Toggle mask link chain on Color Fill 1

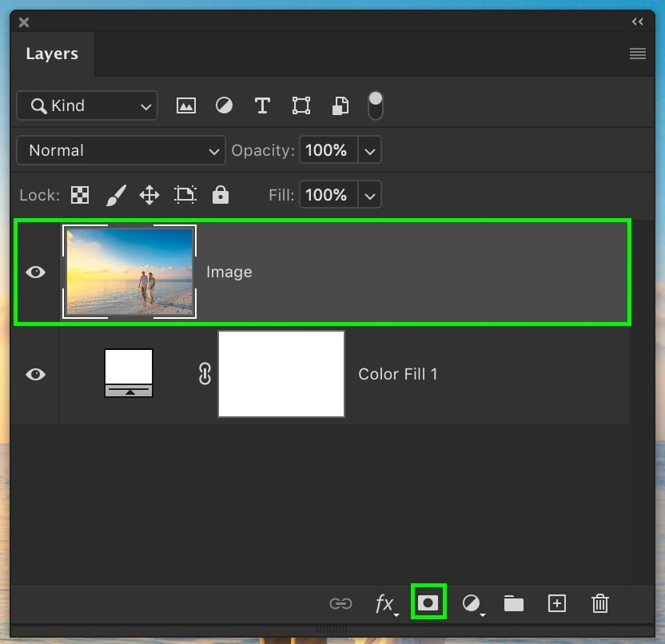coord(205,373)
